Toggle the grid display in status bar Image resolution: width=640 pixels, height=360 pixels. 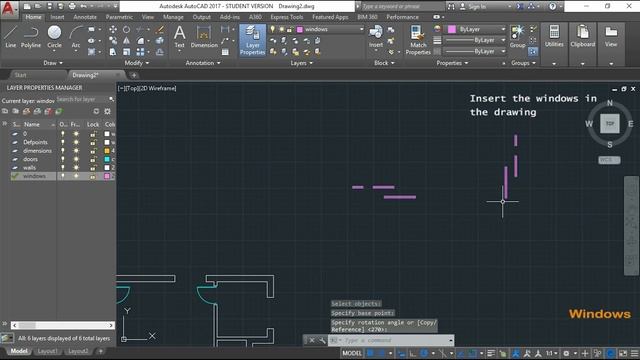point(371,353)
